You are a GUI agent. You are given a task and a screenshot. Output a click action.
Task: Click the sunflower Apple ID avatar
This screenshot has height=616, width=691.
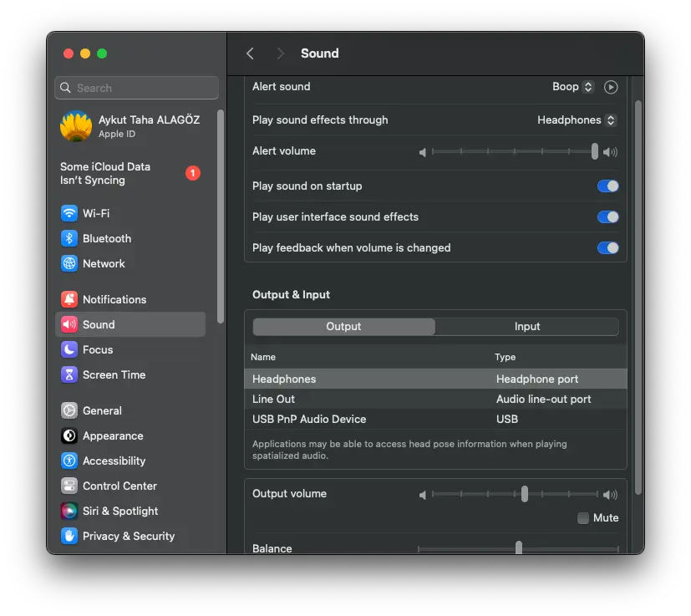click(76, 126)
